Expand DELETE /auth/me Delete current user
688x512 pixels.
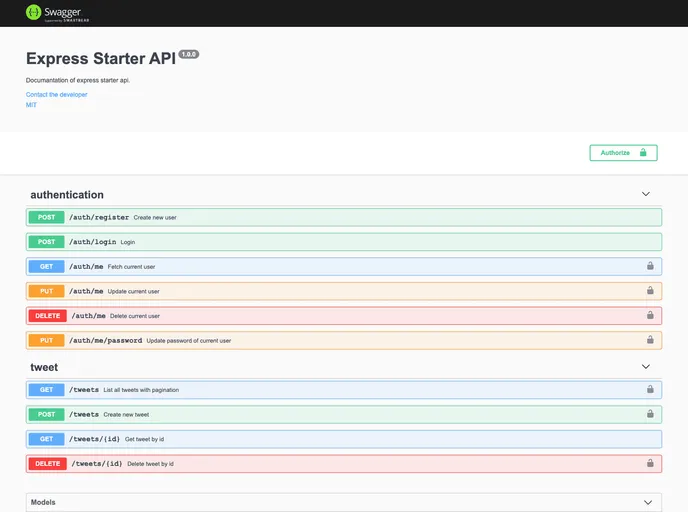pos(344,315)
